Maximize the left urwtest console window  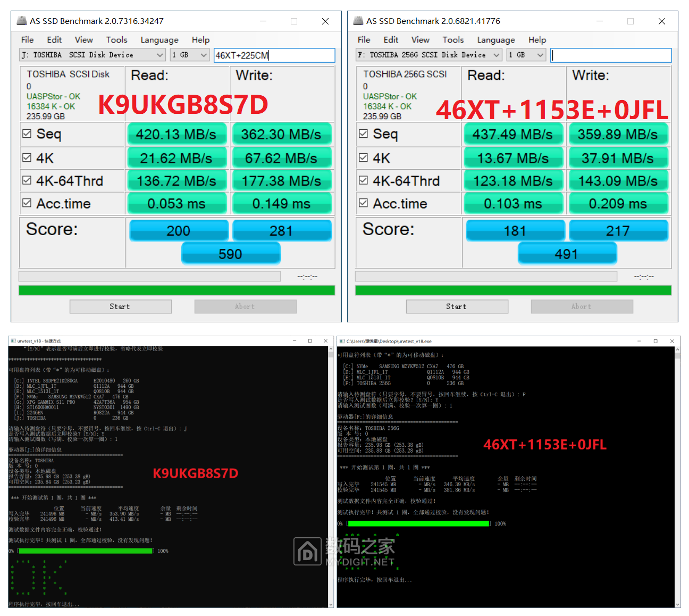click(x=310, y=341)
